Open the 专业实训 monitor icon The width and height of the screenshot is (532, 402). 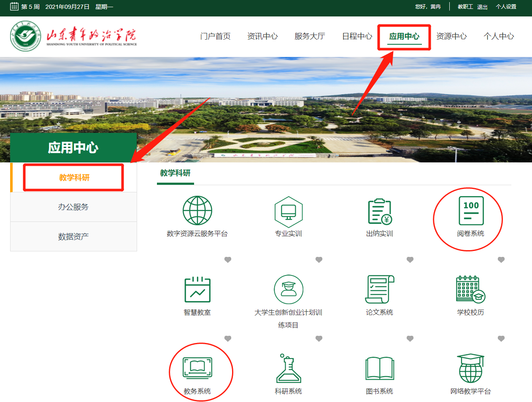[288, 211]
